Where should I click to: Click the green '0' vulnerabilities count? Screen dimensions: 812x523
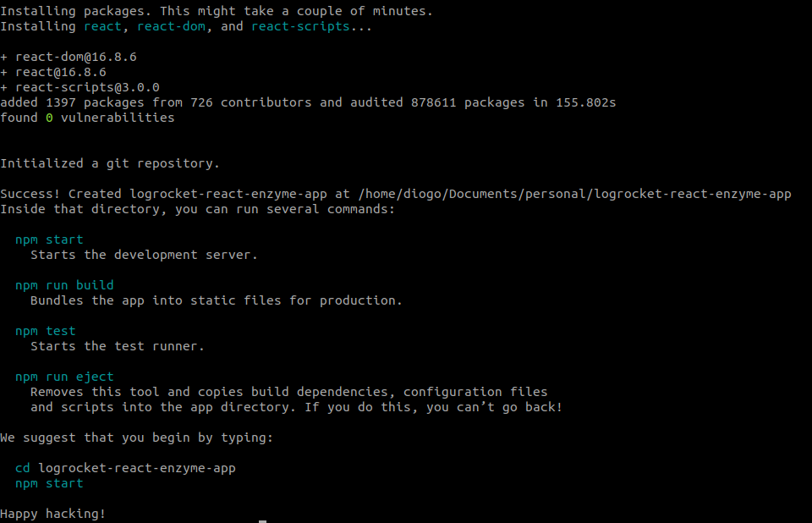tap(49, 118)
